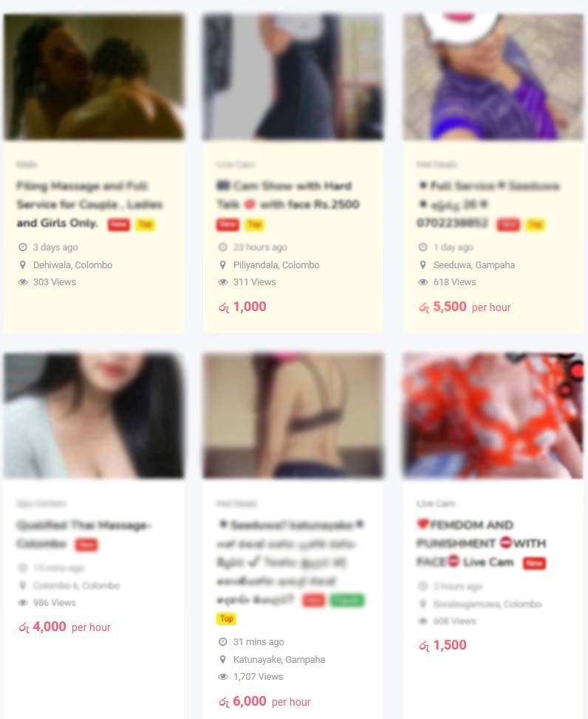
Task: Click the eye icon beside 311 Views
Action: [x=223, y=282]
